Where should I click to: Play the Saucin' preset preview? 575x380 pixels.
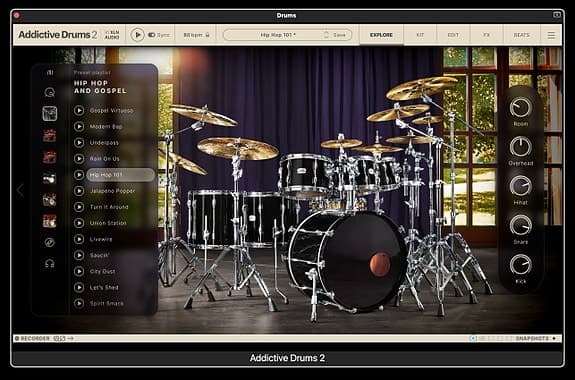point(79,255)
